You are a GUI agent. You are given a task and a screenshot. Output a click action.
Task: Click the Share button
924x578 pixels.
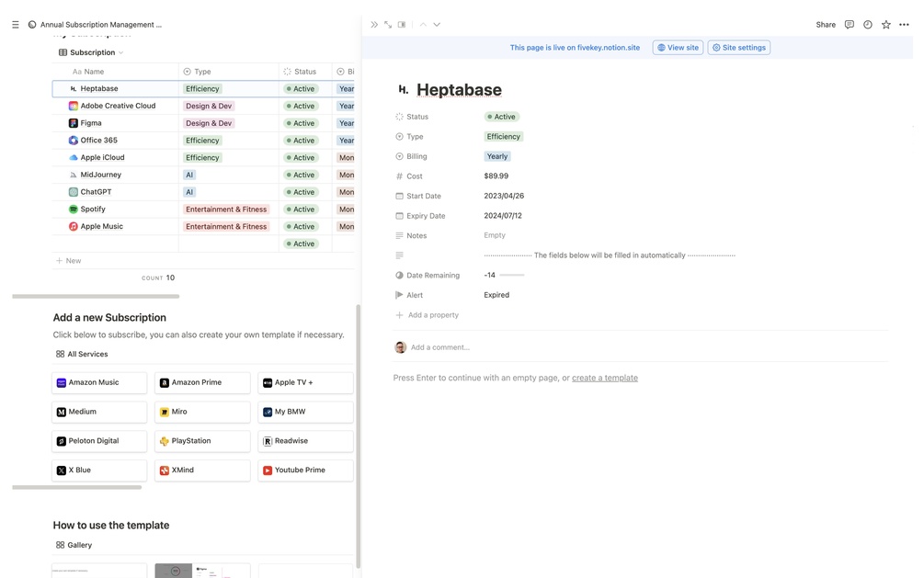point(826,25)
